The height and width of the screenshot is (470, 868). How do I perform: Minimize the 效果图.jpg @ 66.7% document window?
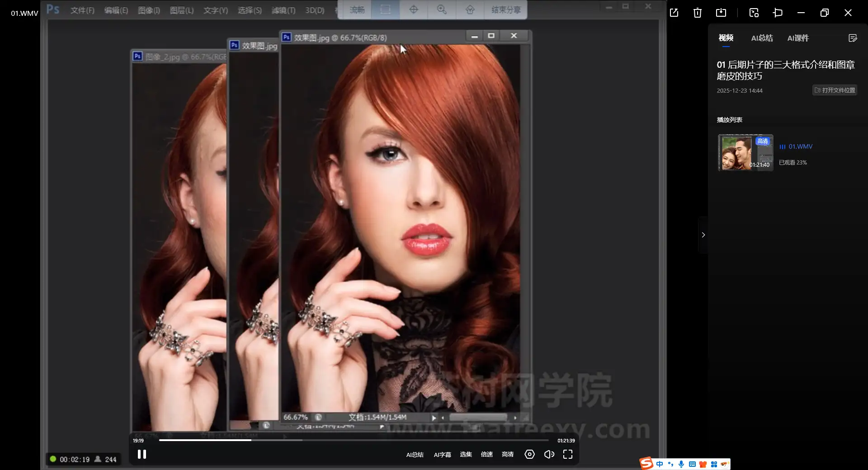474,36
